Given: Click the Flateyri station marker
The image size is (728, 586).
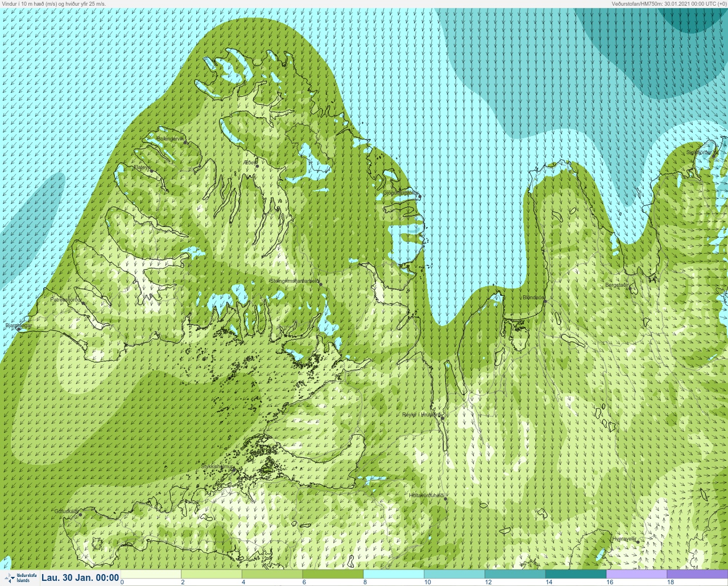Looking at the screenshot, I should click(152, 171).
